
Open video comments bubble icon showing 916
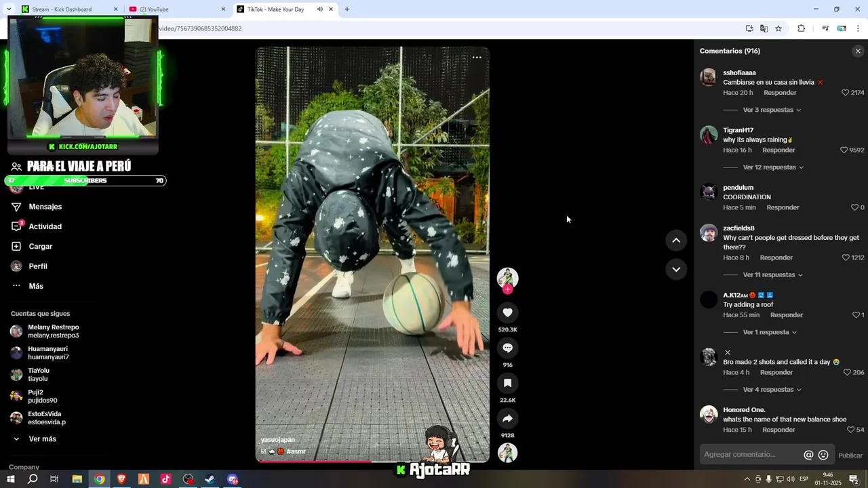[507, 348]
